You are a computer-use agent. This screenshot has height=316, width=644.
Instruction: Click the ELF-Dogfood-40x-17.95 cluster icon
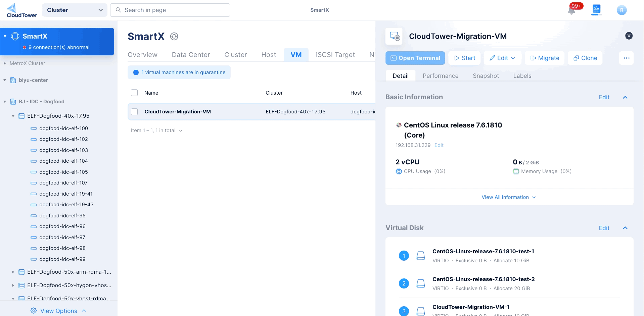coord(21,116)
